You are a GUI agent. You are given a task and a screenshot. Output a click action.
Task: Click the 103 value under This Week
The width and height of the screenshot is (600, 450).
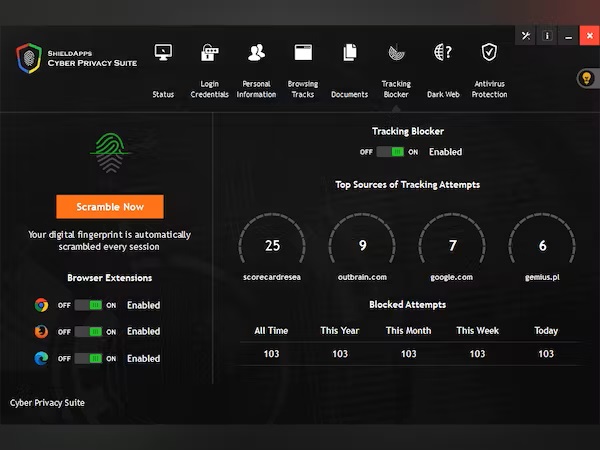(x=478, y=354)
